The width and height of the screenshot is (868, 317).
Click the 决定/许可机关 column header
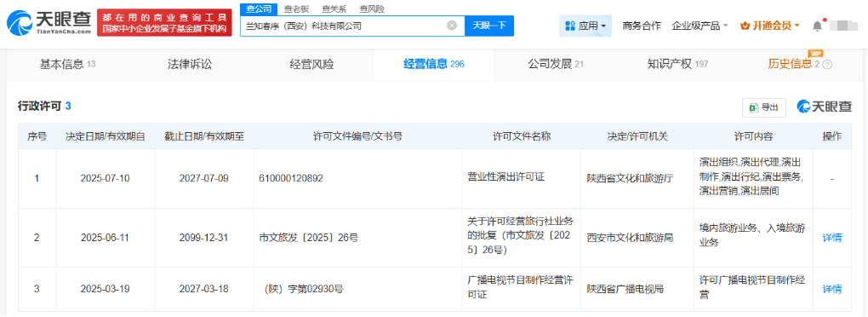637,136
